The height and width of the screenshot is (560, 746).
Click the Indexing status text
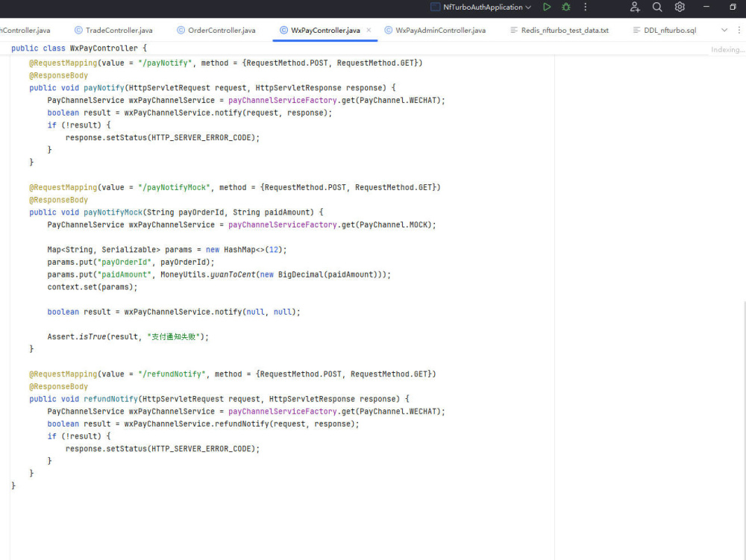pyautogui.click(x=727, y=49)
